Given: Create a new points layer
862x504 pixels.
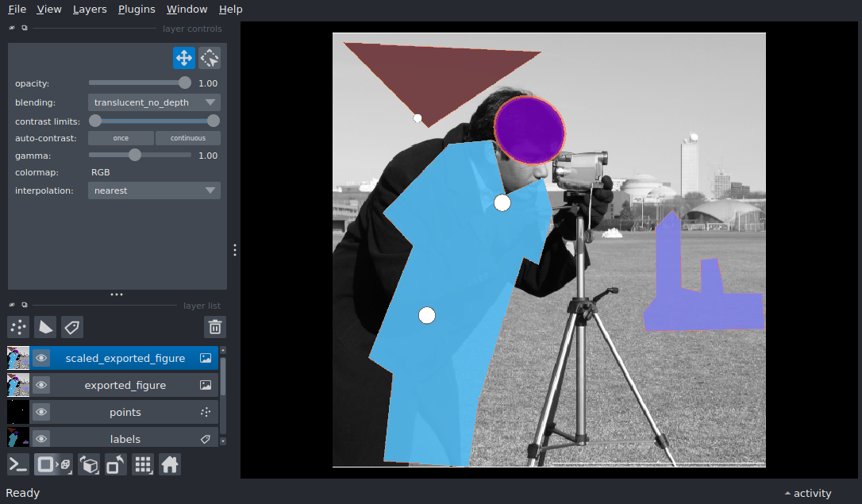Looking at the screenshot, I should coord(18,327).
